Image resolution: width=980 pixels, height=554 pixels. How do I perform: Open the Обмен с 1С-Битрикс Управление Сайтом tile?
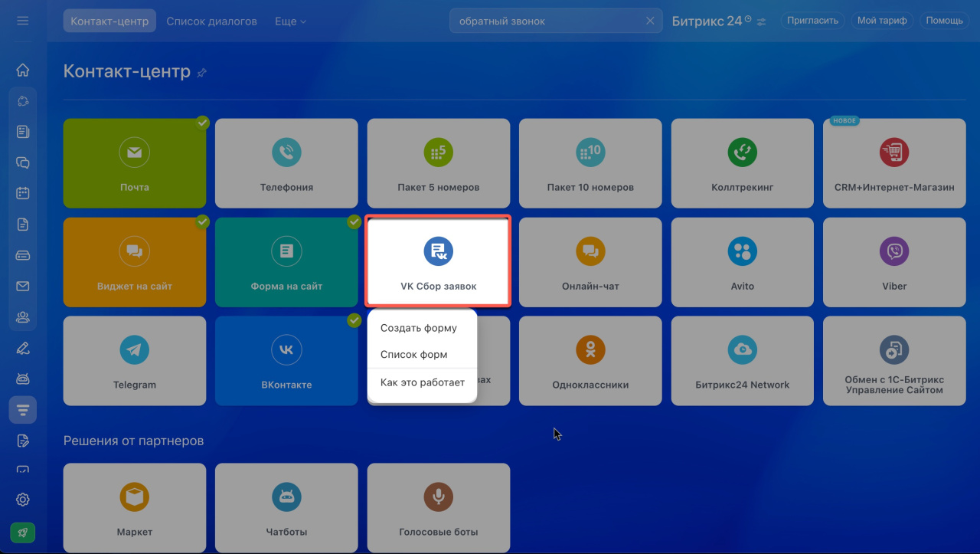click(894, 361)
